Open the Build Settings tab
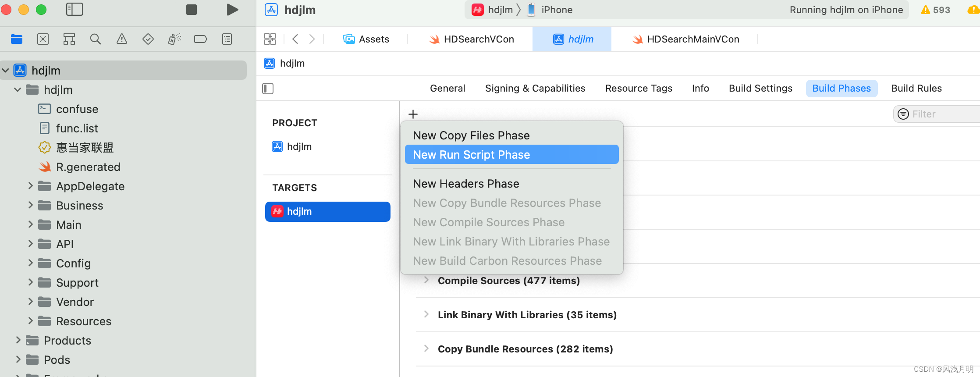980x377 pixels. [x=760, y=88]
